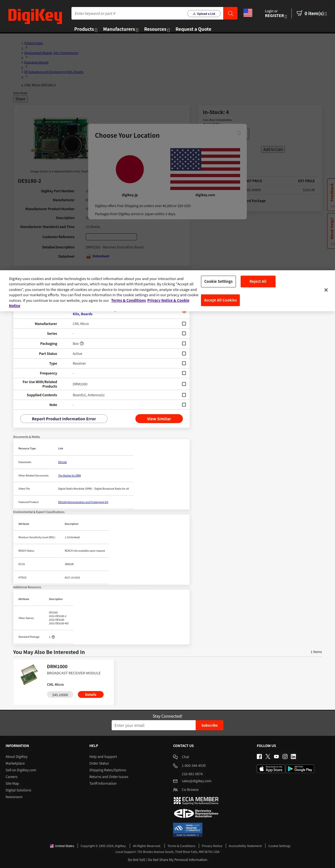
Task: Open the Login or Register dropdown
Action: [x=276, y=13]
